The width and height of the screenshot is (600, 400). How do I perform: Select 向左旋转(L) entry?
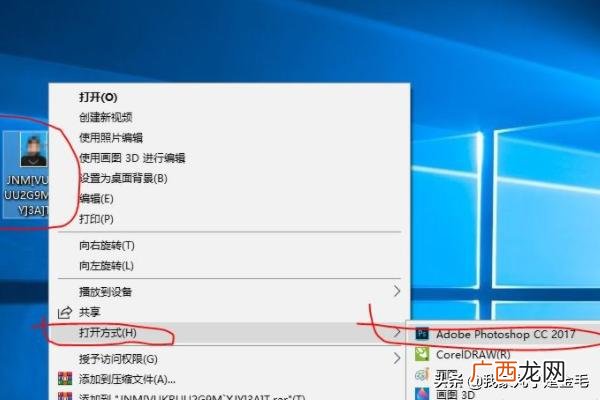tap(106, 265)
